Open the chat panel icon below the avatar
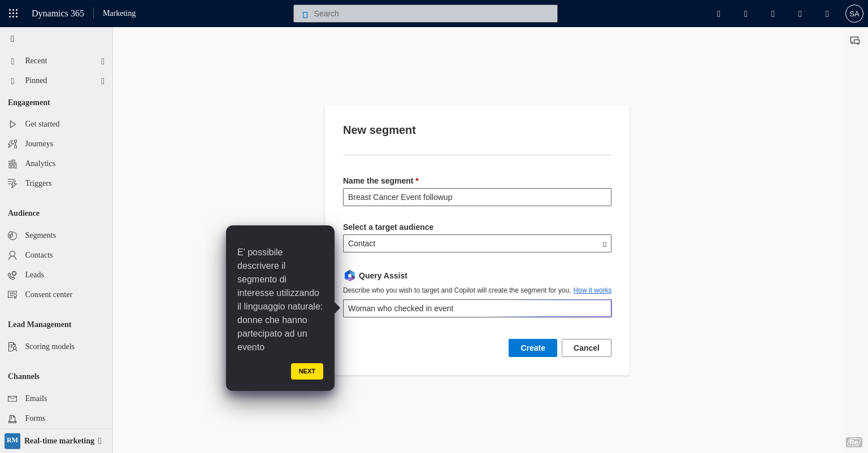This screenshot has width=868, height=453. coord(855,41)
